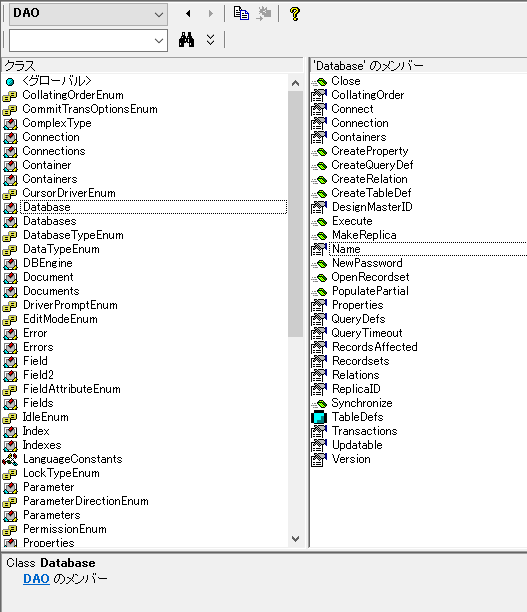Click the class icon beside Connection in class list
The height and width of the screenshot is (612, 527).
click(x=10, y=137)
